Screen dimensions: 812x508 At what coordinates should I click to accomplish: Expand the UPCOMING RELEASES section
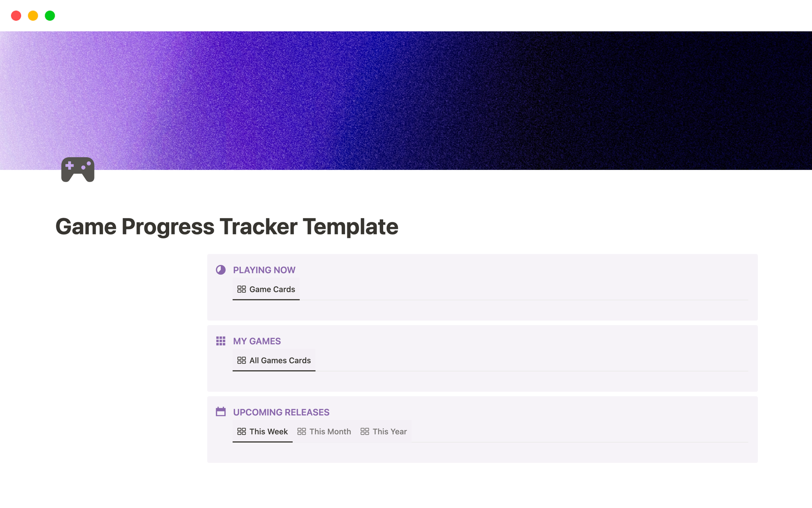tap(280, 412)
